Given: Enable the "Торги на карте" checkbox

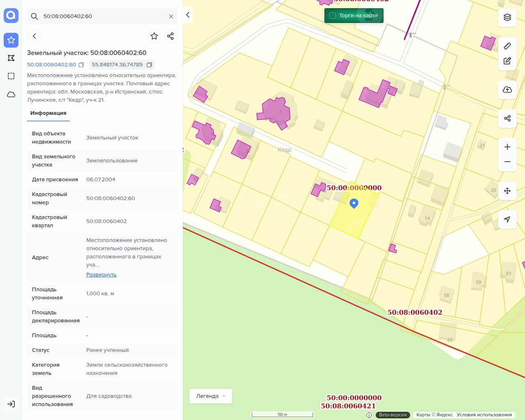Looking at the screenshot, I should [333, 16].
